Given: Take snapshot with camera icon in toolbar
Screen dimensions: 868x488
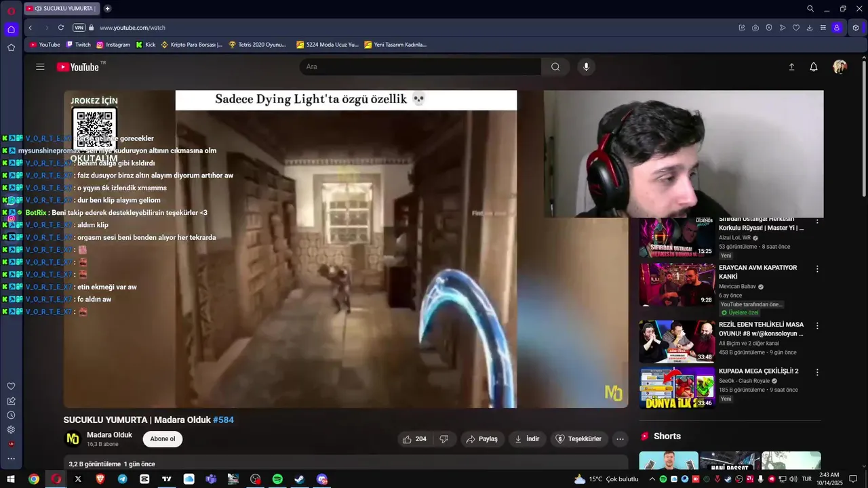Looking at the screenshot, I should [755, 28].
